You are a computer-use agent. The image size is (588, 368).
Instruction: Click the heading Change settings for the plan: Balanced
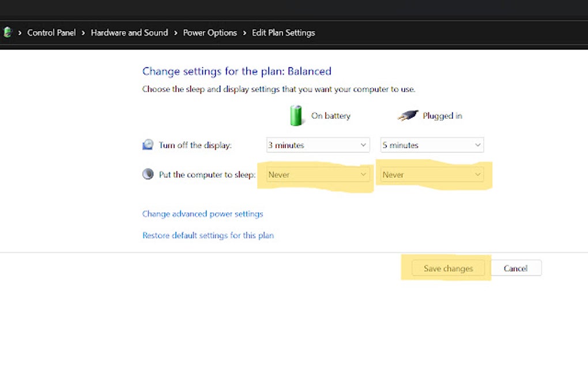[236, 72]
